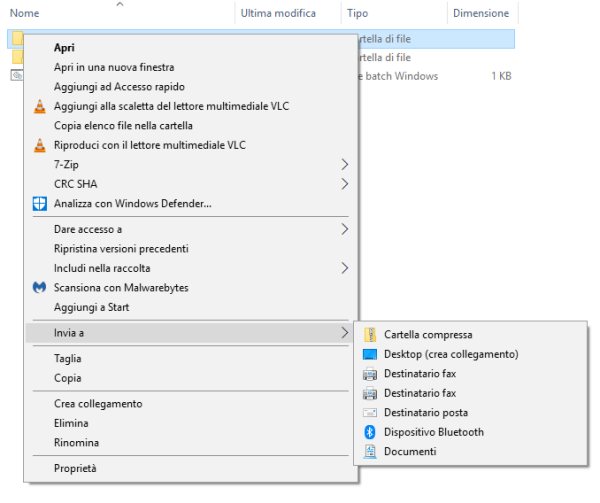Click the Desktop shortcut icon
Screen dimensions: 600x503
[x=370, y=354]
